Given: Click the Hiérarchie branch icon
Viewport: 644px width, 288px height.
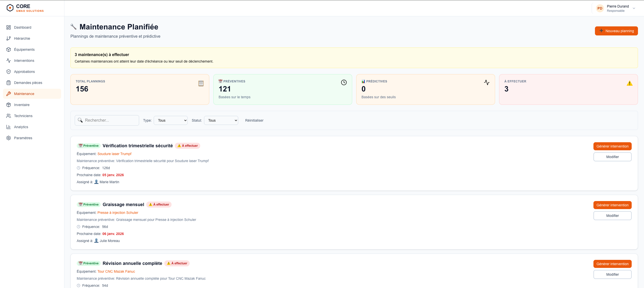Looking at the screenshot, I should (9, 38).
